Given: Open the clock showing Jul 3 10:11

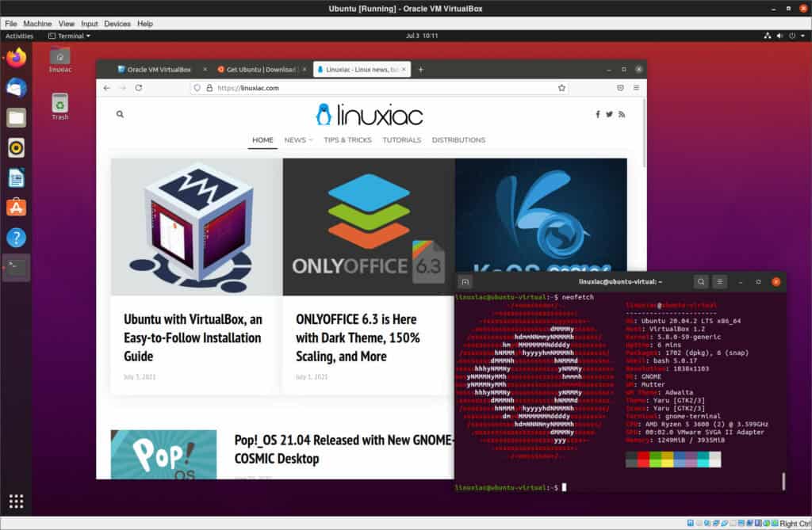Looking at the screenshot, I should click(x=422, y=36).
